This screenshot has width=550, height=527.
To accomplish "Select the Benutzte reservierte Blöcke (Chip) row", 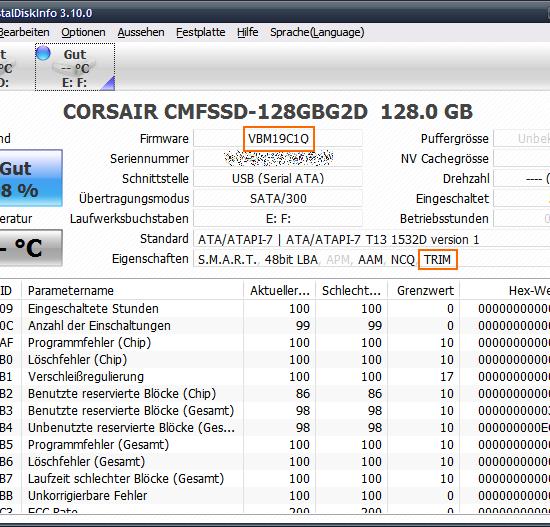I will pos(275,393).
